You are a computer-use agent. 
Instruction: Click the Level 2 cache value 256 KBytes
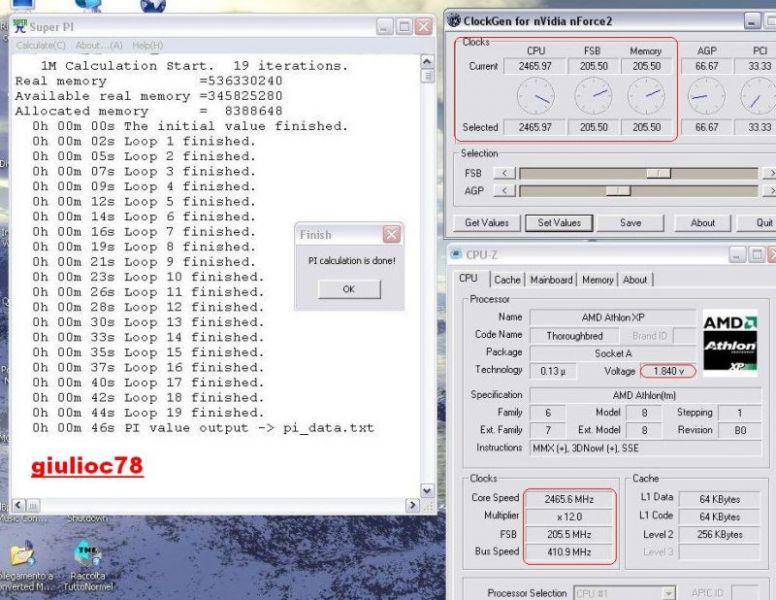pos(720,535)
